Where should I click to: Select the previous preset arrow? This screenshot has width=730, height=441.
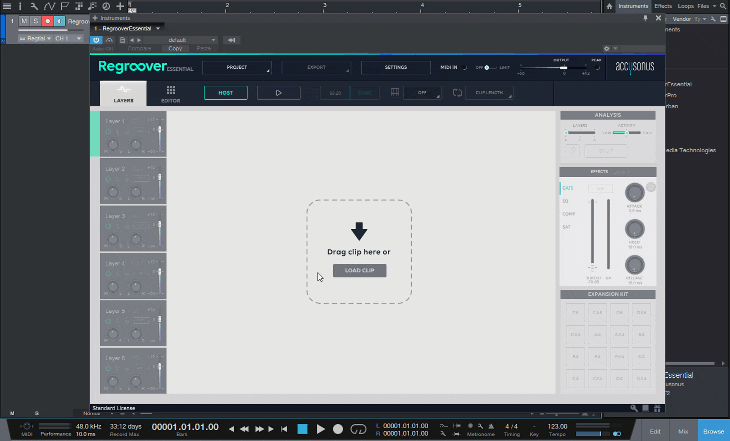[x=132, y=40]
